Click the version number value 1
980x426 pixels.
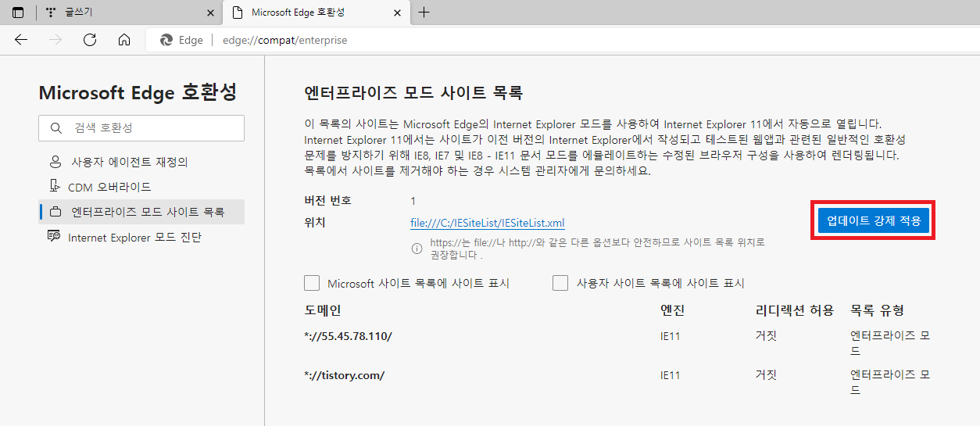click(413, 201)
